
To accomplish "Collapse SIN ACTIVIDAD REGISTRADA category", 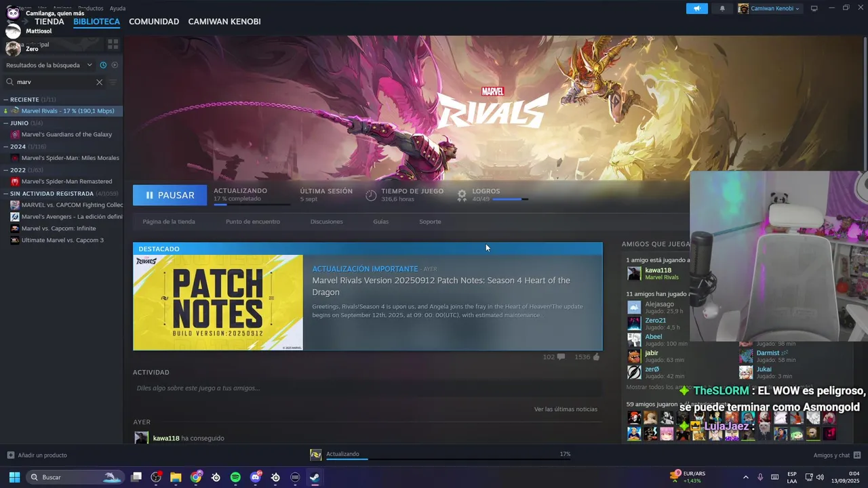I will (x=5, y=193).
